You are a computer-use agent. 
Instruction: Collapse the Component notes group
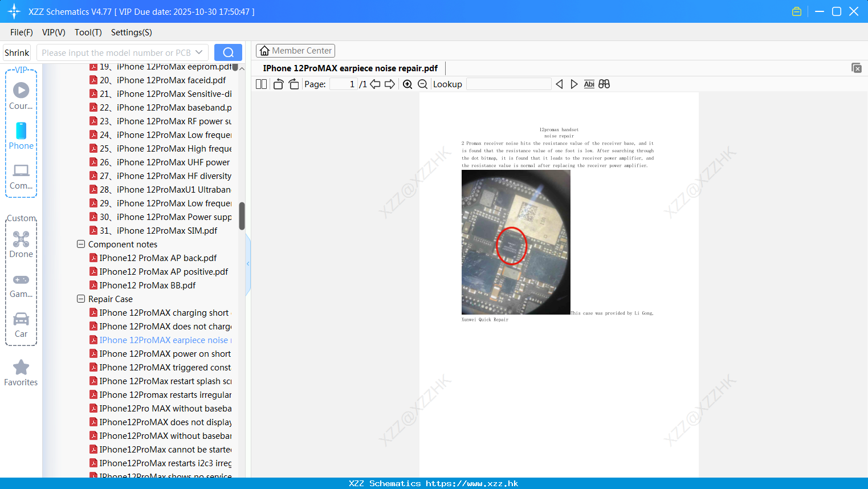(81, 244)
